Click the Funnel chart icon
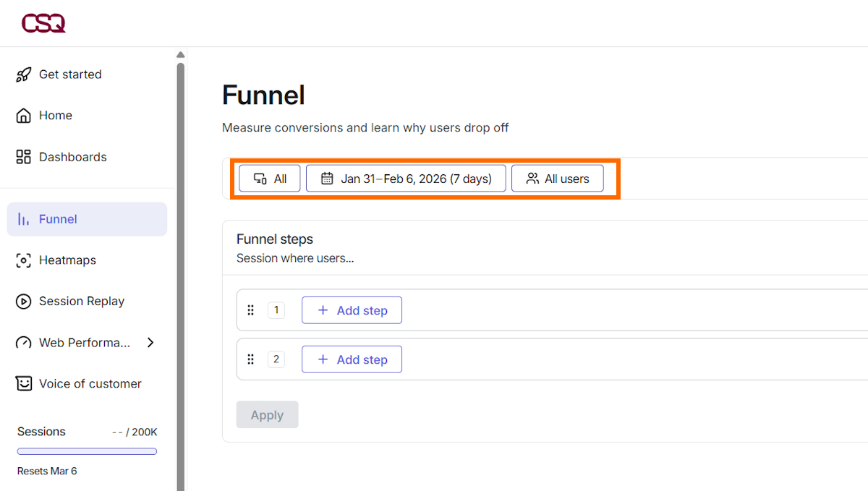868x491 pixels. [x=22, y=218]
